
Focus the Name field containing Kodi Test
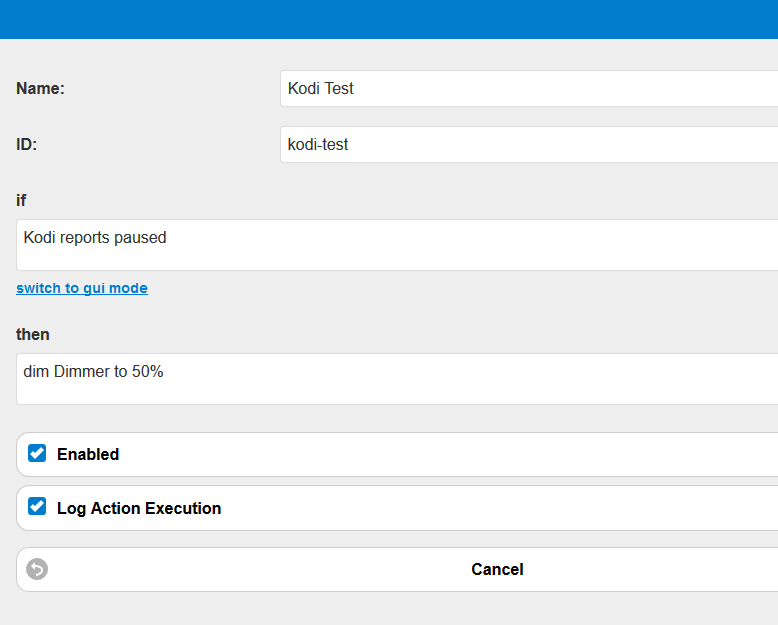[x=529, y=88]
